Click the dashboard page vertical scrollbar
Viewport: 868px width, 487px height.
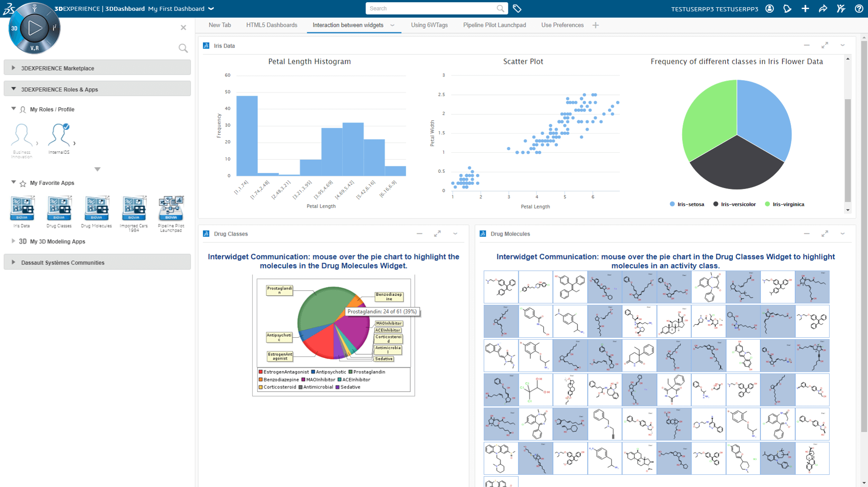tap(864, 236)
